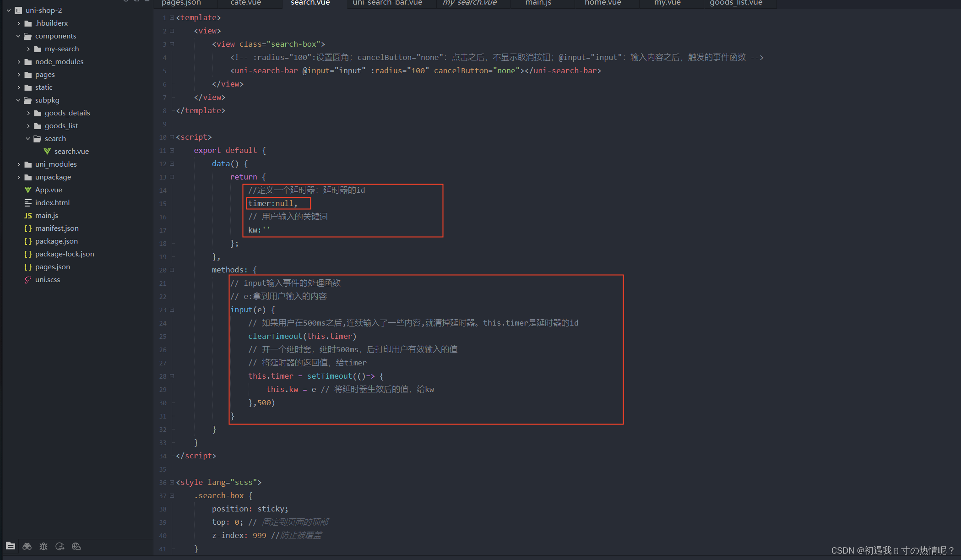Fold the .search-box rule at line 37
961x560 pixels.
(172, 495)
